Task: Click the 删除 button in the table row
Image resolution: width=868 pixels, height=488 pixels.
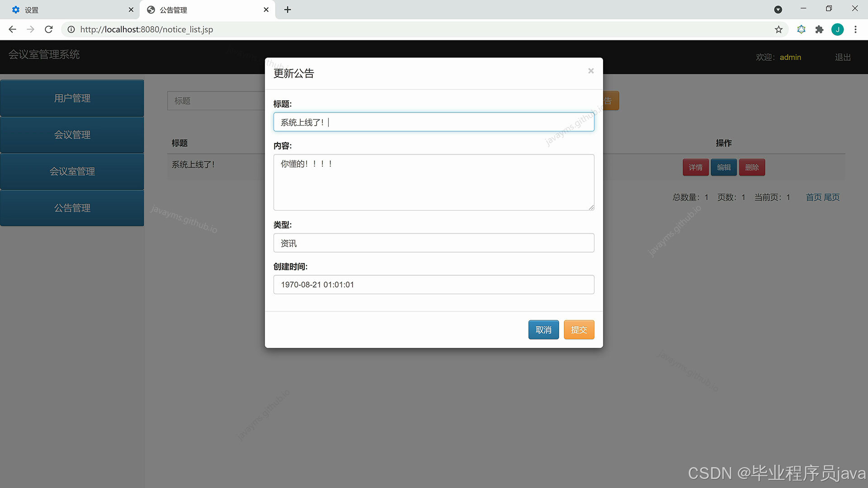Action: coord(752,168)
